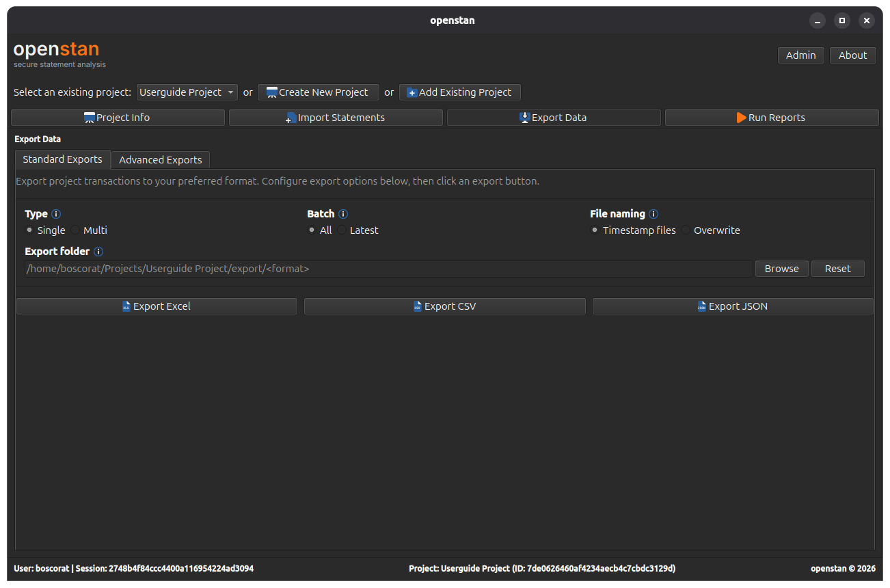Open Export Data section

pyautogui.click(x=554, y=118)
